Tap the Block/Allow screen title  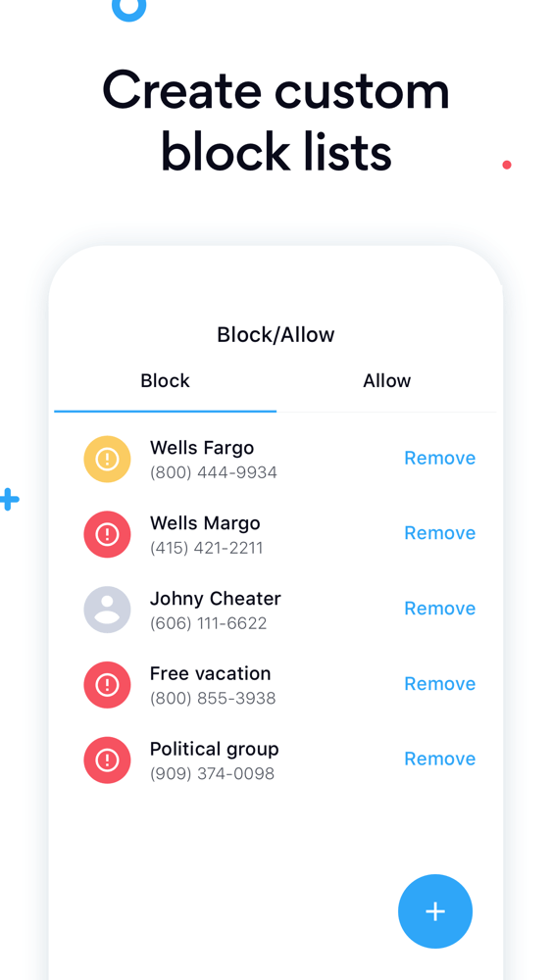point(276,335)
